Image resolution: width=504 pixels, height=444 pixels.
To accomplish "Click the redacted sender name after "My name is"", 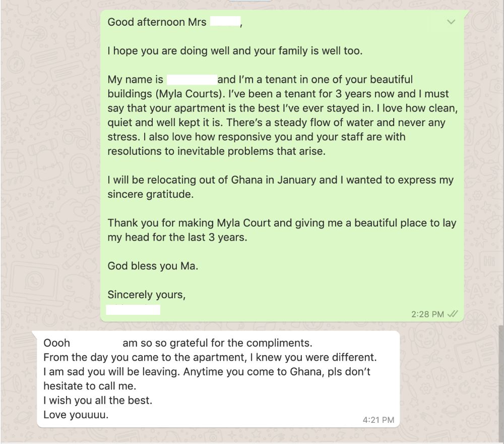I will click(192, 80).
